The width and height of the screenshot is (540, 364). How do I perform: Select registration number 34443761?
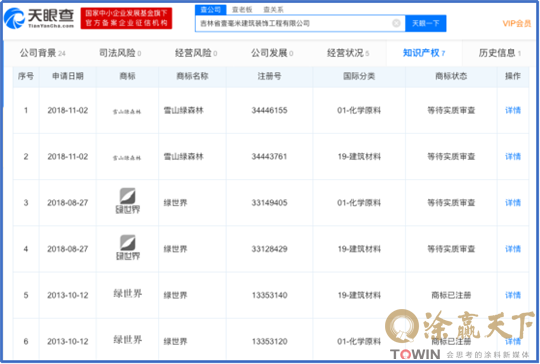point(269,157)
